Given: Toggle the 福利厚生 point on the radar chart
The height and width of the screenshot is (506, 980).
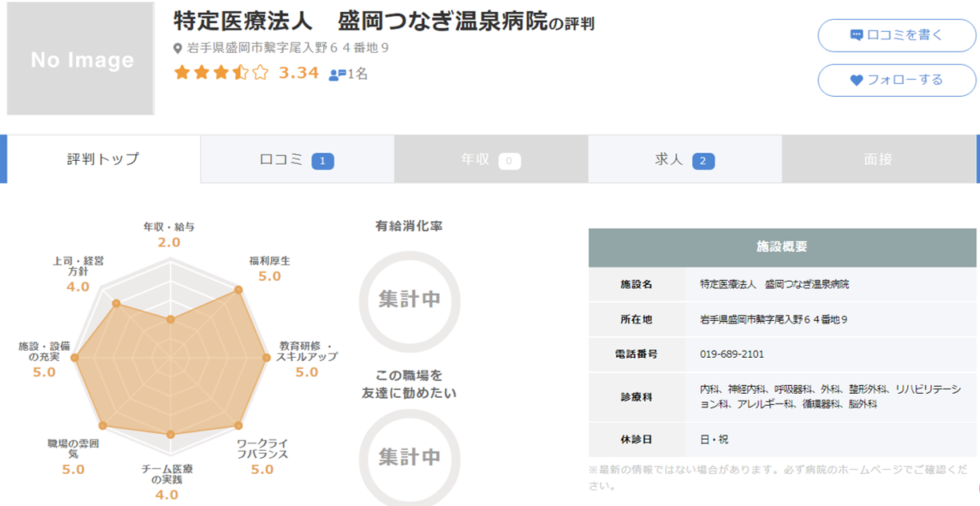Looking at the screenshot, I should (x=238, y=288).
